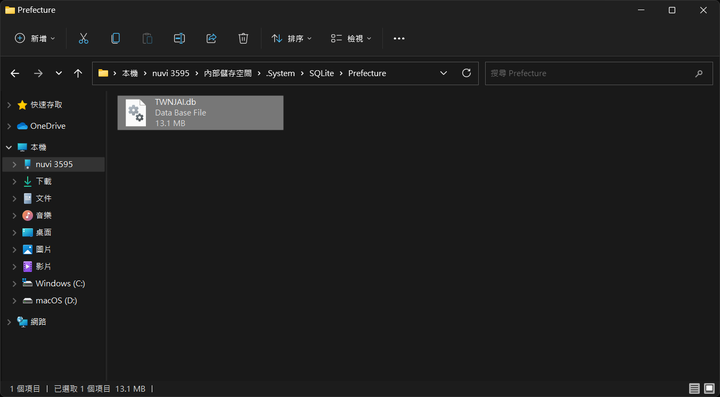The height and width of the screenshot is (397, 720).
Task: Maximize the Prefecture window
Action: click(x=672, y=10)
